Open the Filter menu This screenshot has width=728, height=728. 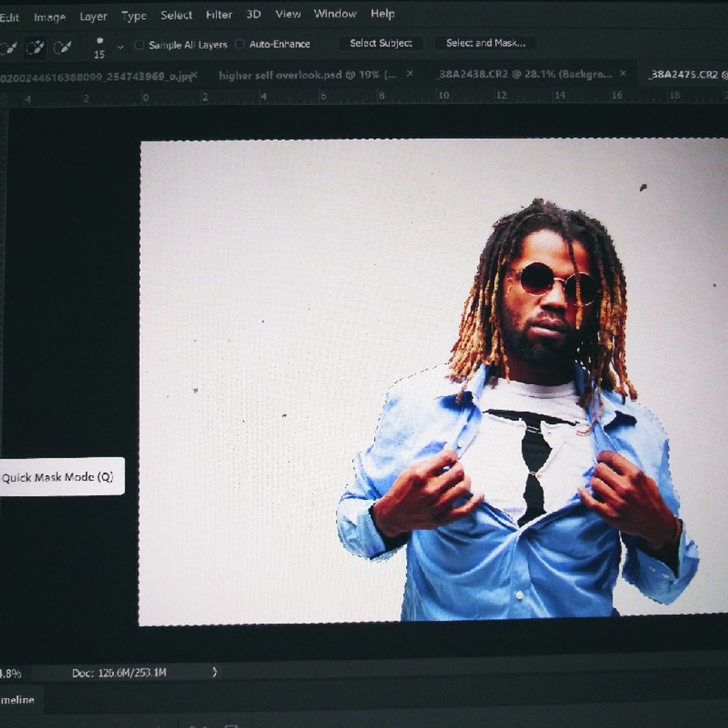[219, 15]
